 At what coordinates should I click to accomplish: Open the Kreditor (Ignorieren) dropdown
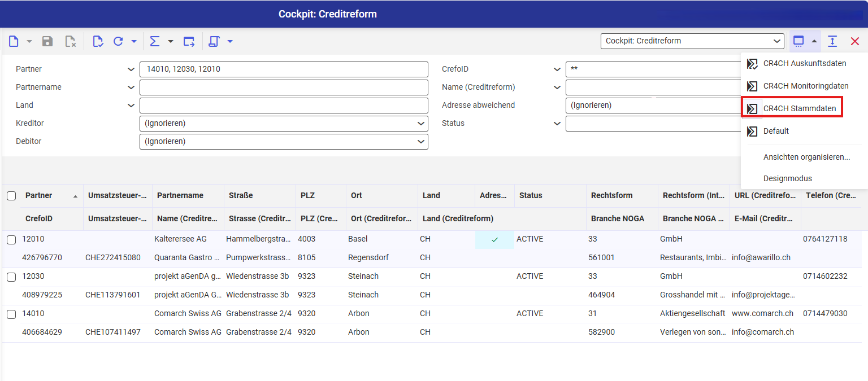283,124
